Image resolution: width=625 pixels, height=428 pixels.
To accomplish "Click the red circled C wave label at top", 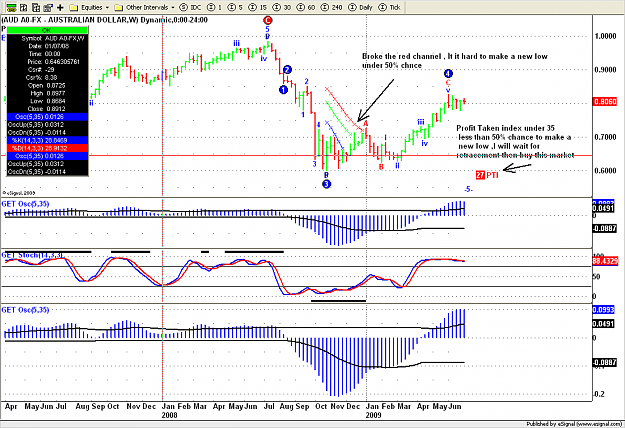I will tap(267, 20).
